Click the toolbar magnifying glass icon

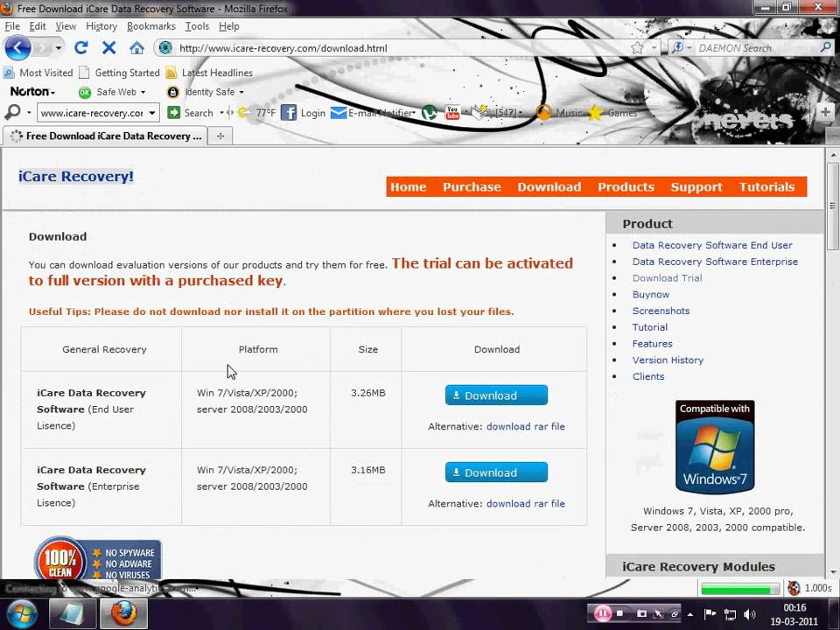click(x=12, y=112)
